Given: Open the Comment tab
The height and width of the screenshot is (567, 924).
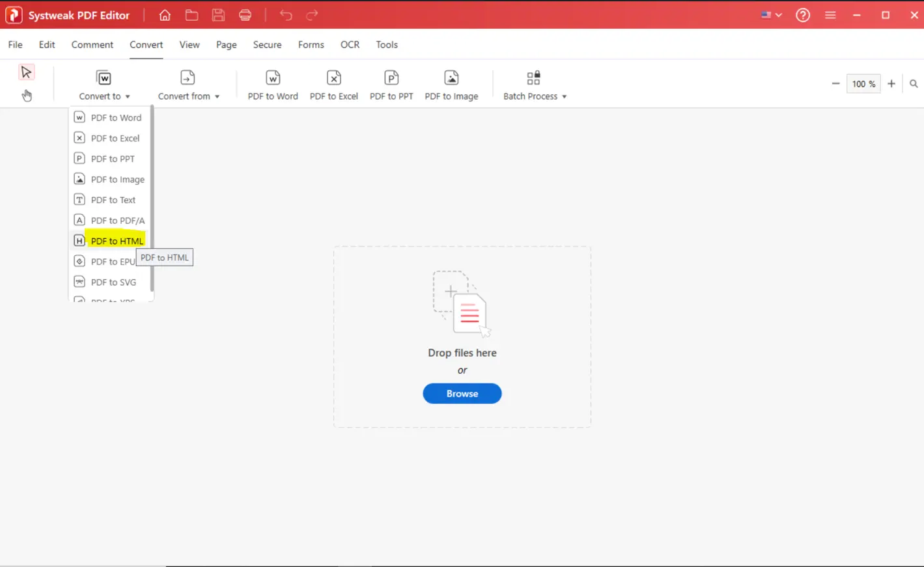Looking at the screenshot, I should pos(92,44).
